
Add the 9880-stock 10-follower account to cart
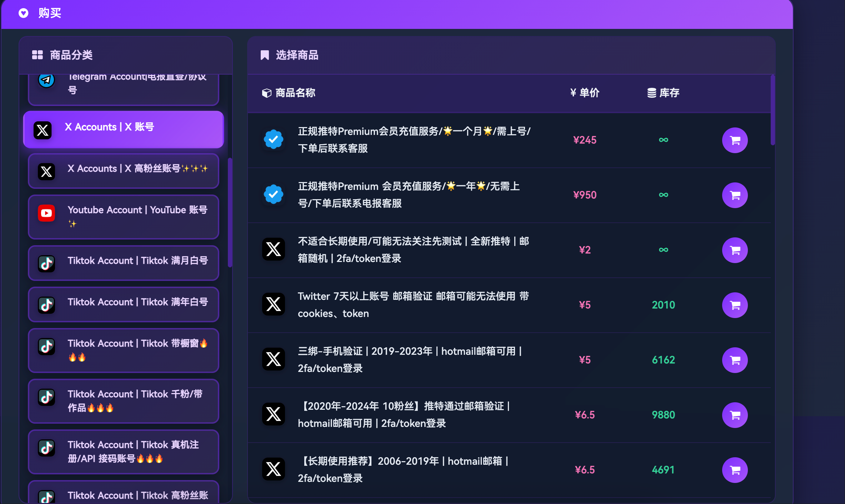click(735, 415)
